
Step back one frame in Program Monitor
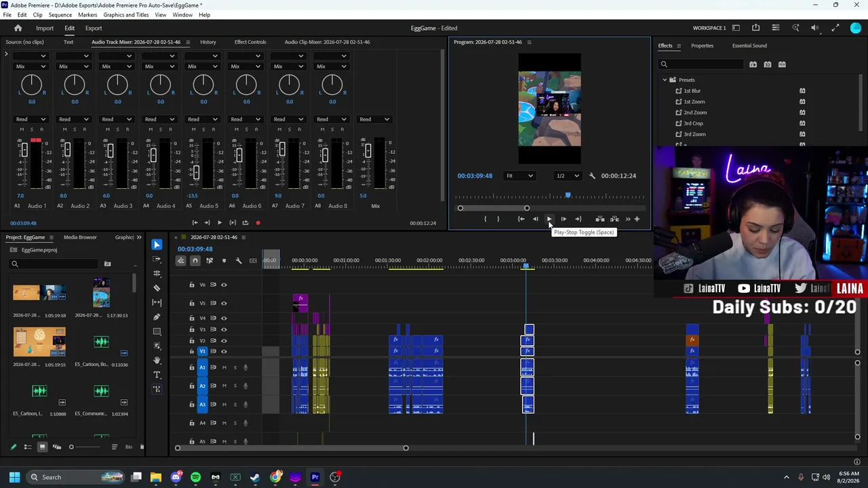(x=535, y=219)
